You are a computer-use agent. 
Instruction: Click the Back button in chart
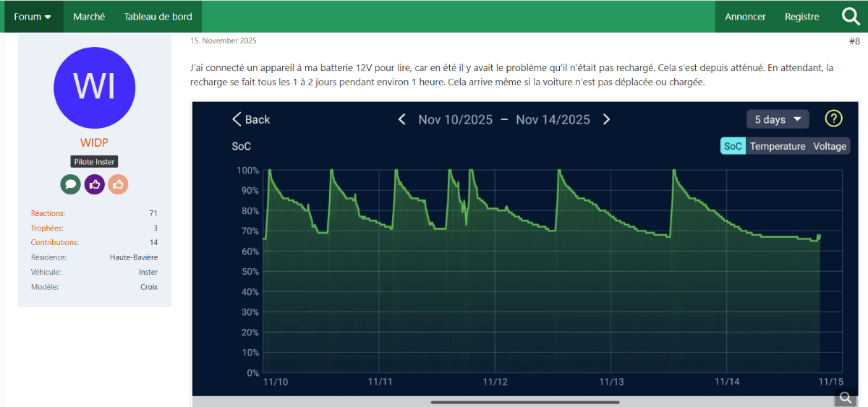(250, 119)
